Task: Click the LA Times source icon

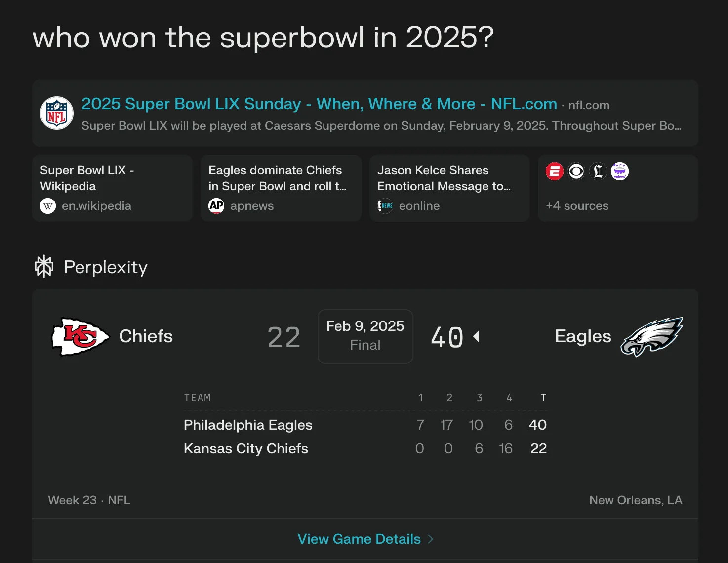Action: coord(598,171)
